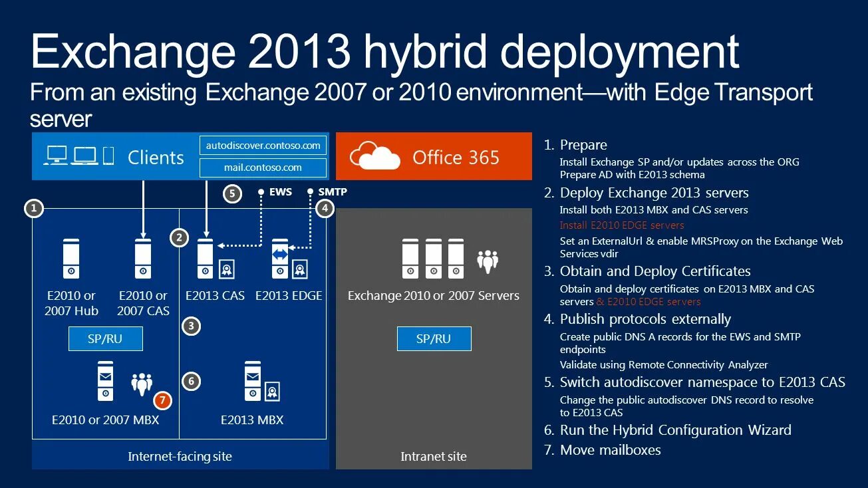
Task: Click the smartphone icon in Clients banner
Action: (x=109, y=156)
